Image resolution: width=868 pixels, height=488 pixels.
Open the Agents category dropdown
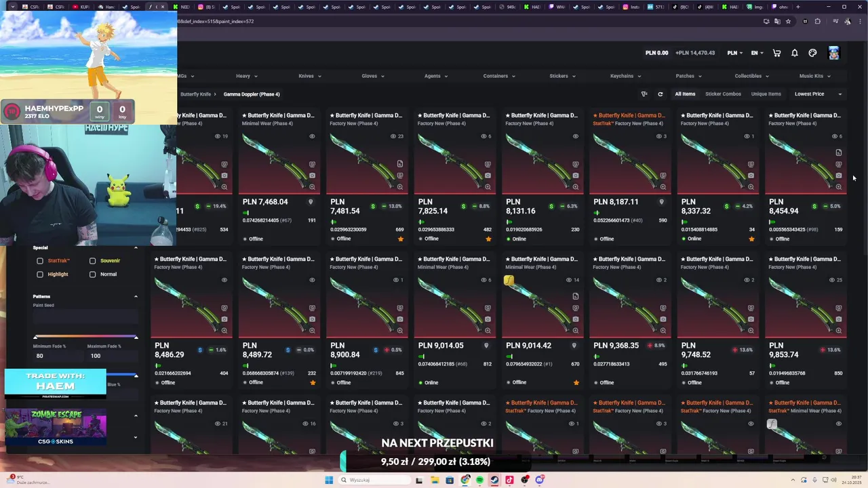[x=436, y=76]
